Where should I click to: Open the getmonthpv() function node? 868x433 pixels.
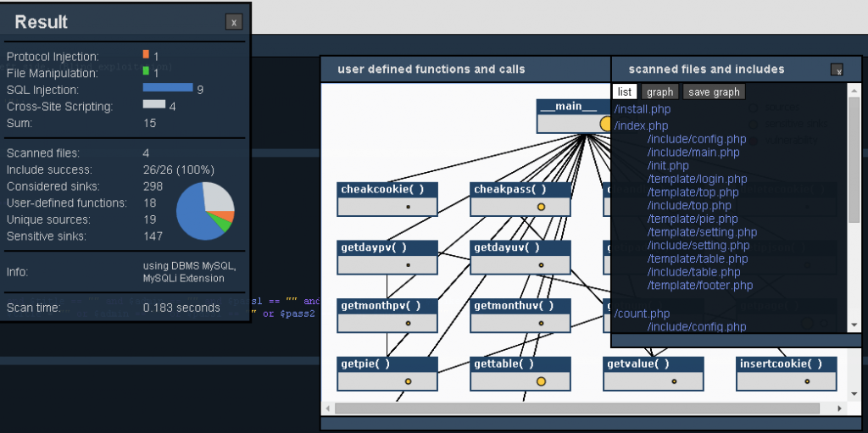click(387, 306)
